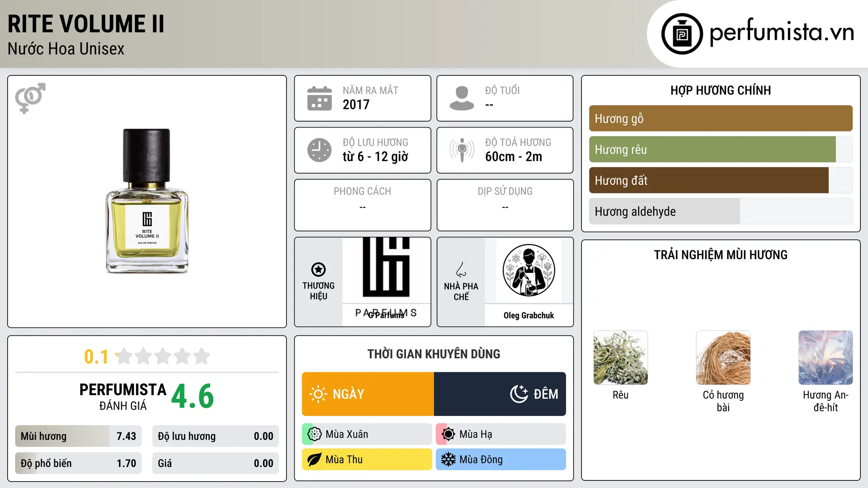Select the Ngày daytime segment
The width and height of the screenshot is (868, 488).
click(x=368, y=394)
